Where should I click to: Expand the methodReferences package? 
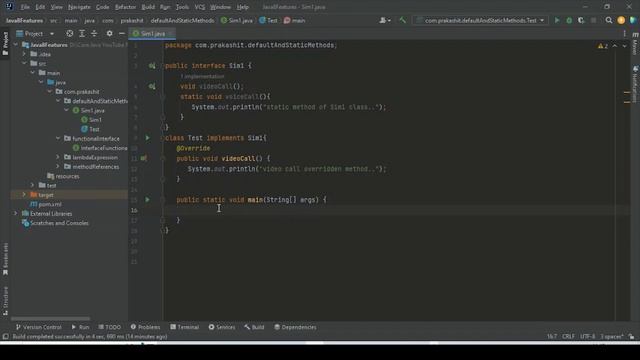click(x=58, y=167)
